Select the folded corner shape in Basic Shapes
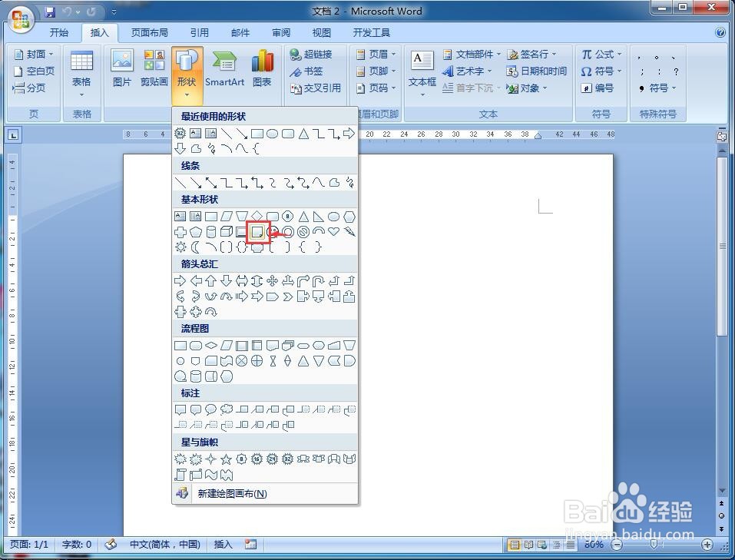 pos(257,232)
